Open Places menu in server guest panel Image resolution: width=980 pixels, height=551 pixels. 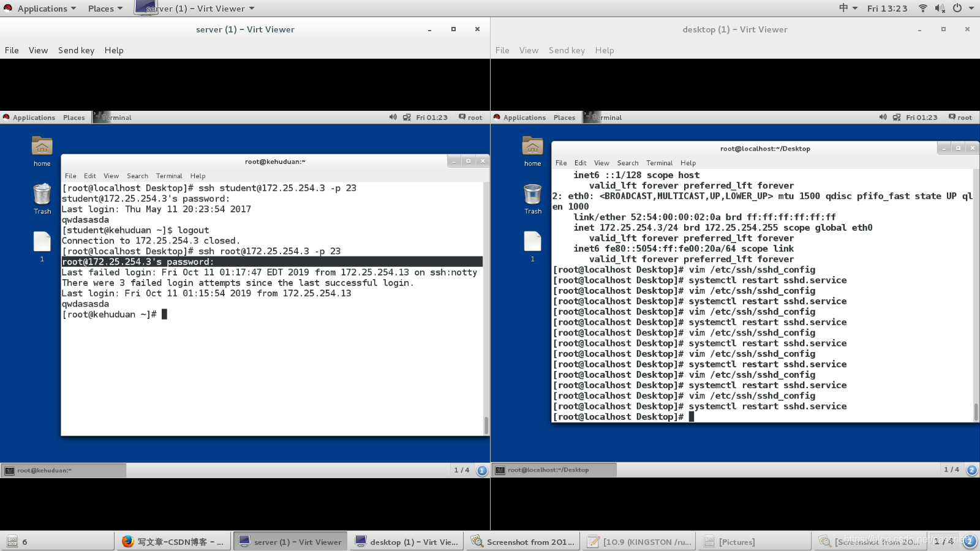(x=73, y=118)
